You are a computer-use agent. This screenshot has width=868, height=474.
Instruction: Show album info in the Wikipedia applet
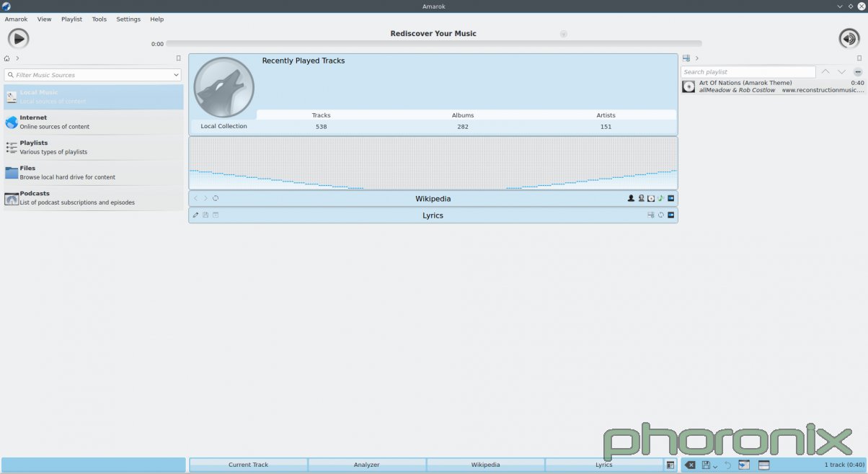coord(650,197)
